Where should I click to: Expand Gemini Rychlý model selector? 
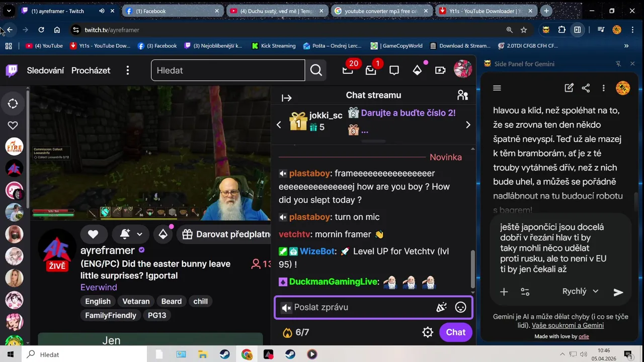580,291
